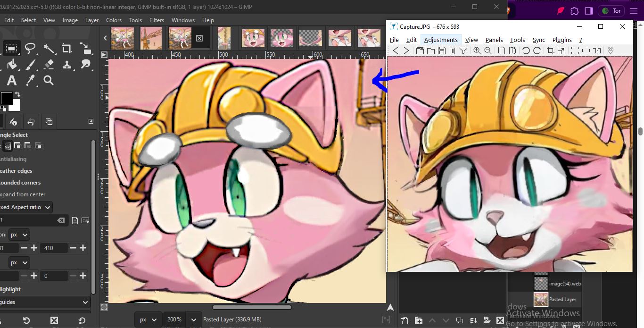Select the Text tool
The width and height of the screenshot is (644, 328).
[12, 80]
